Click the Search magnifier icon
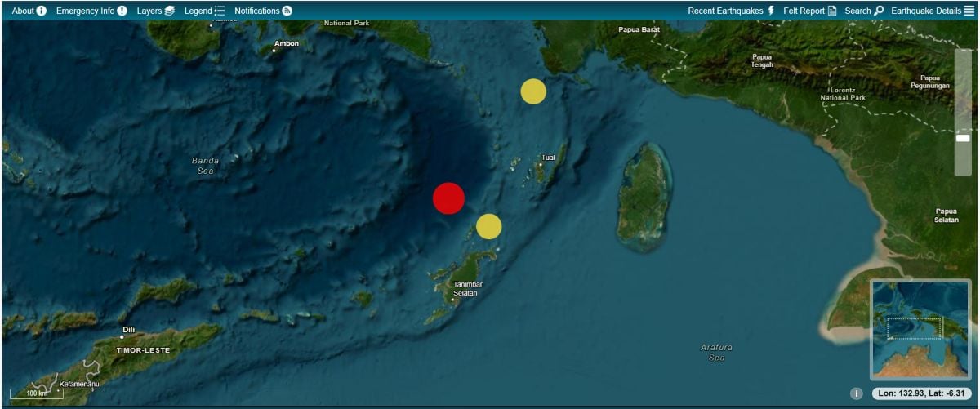The image size is (980, 409). click(x=879, y=11)
